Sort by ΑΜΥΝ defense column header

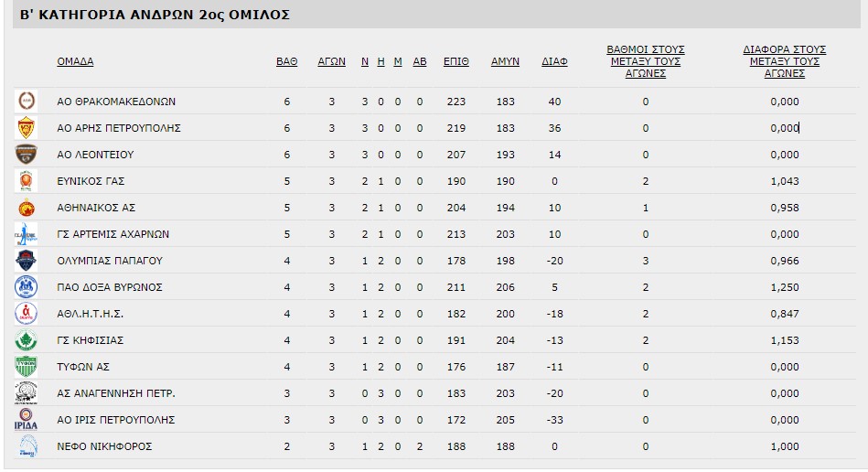pyautogui.click(x=505, y=61)
